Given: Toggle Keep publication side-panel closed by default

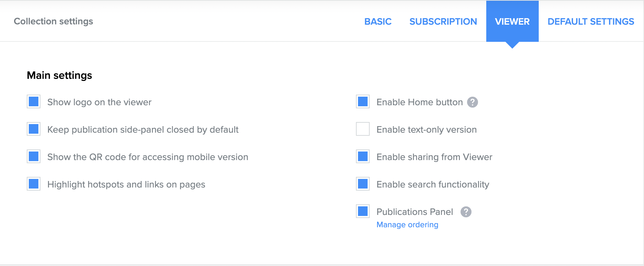Looking at the screenshot, I should 34,129.
